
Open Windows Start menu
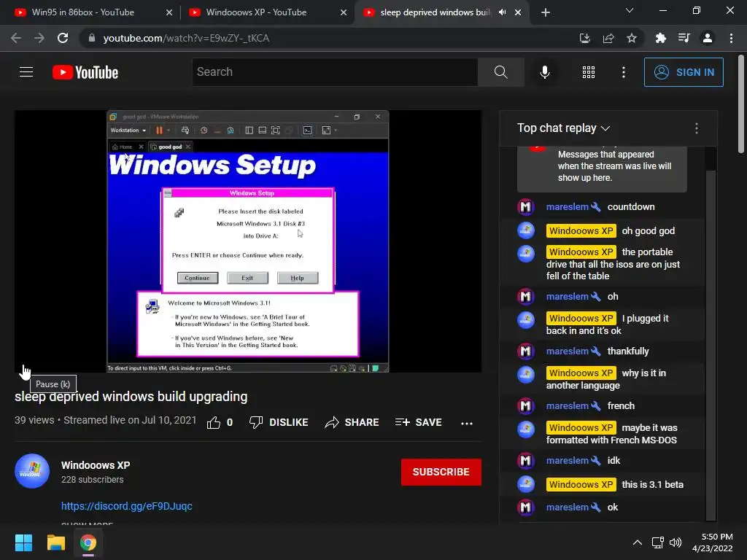[x=23, y=542]
